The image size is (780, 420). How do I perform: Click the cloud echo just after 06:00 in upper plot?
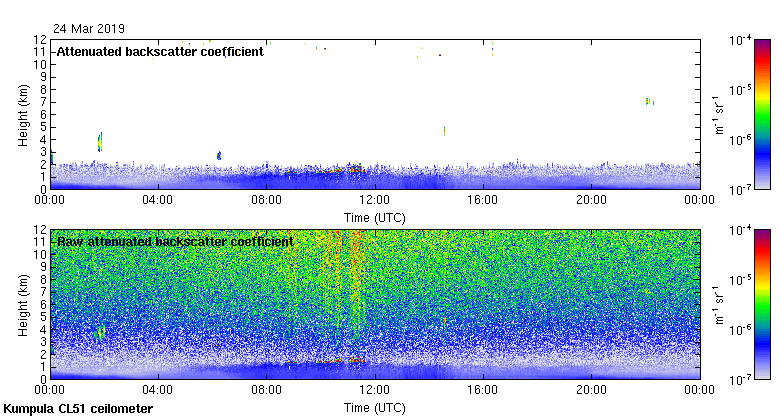(x=219, y=156)
